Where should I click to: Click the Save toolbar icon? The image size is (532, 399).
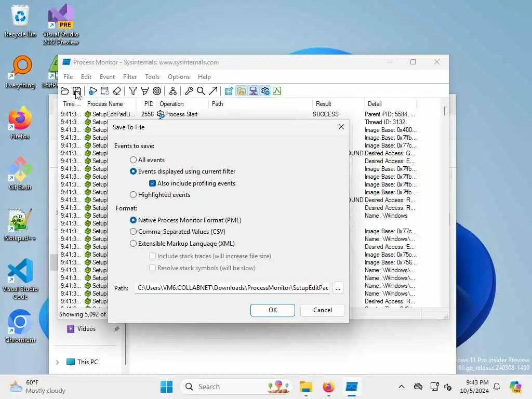[x=77, y=91]
